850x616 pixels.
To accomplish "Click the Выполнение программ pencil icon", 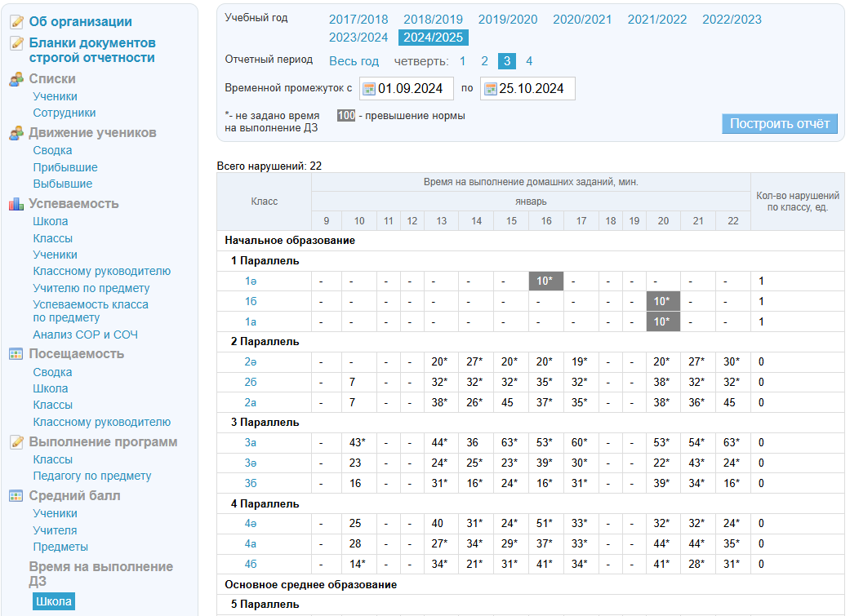I will pos(16,442).
